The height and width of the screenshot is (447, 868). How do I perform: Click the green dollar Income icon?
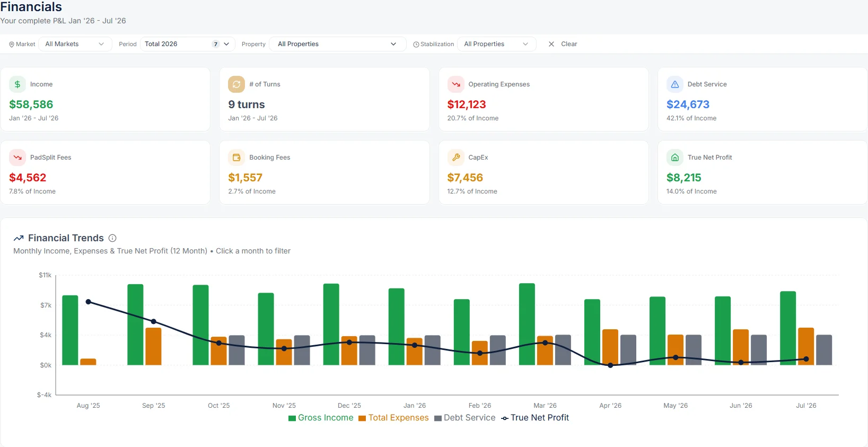pos(17,84)
